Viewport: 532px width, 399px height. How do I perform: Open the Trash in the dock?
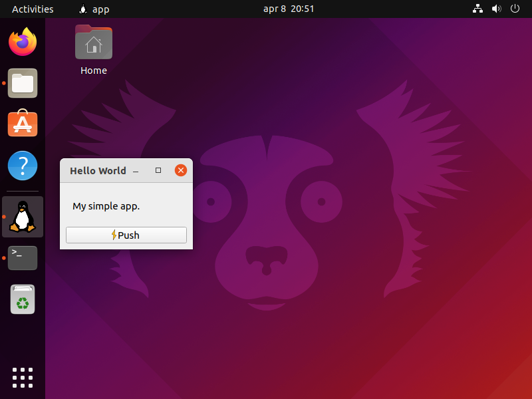pos(23,299)
